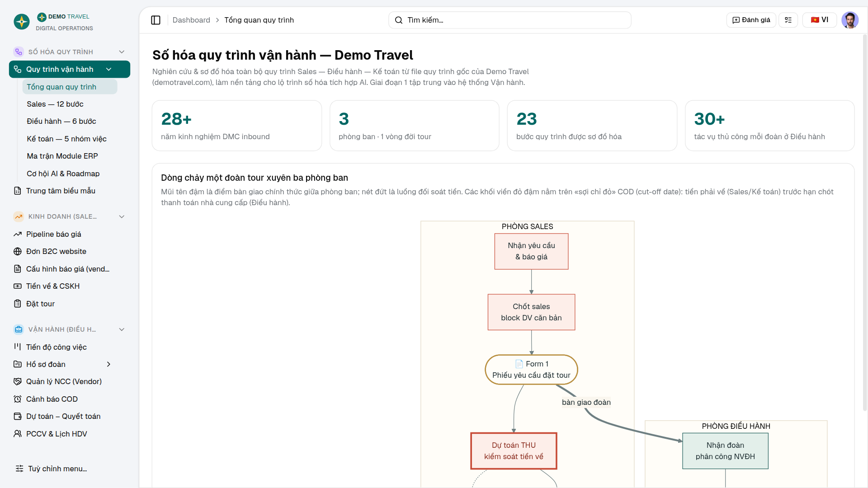Go to Dashboard breadcrumb link
868x488 pixels.
tap(191, 20)
